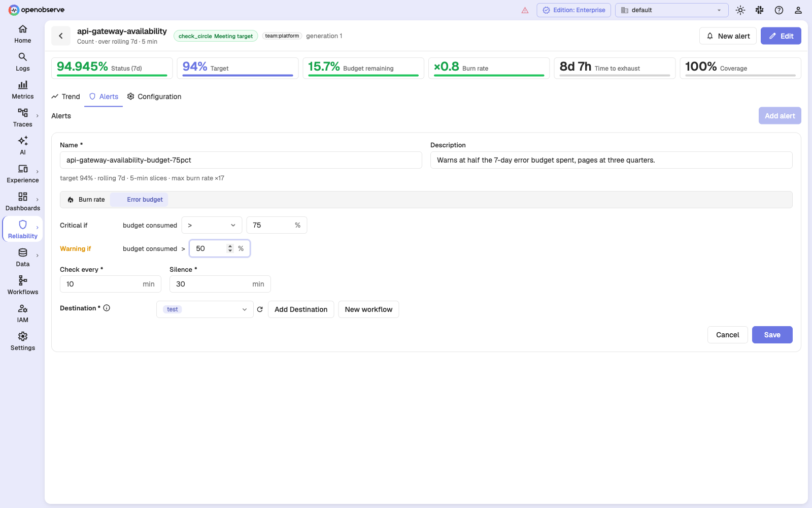Go to Logs section
Screen dimensions: 812x508
[22, 62]
